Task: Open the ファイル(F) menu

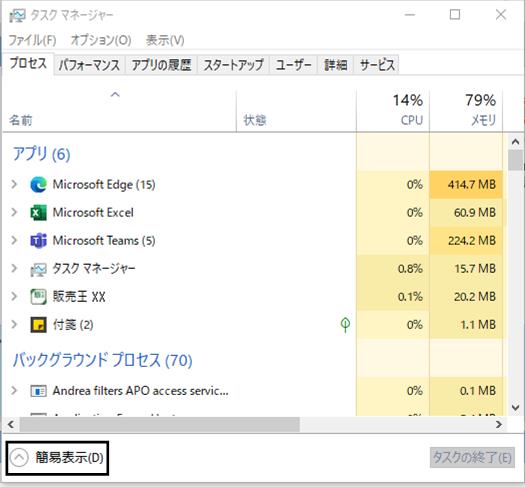Action: pyautogui.click(x=32, y=40)
